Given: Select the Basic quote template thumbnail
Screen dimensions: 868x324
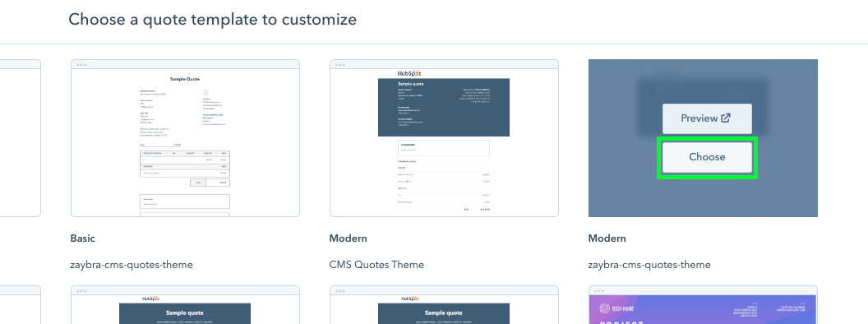Looking at the screenshot, I should (186, 138).
